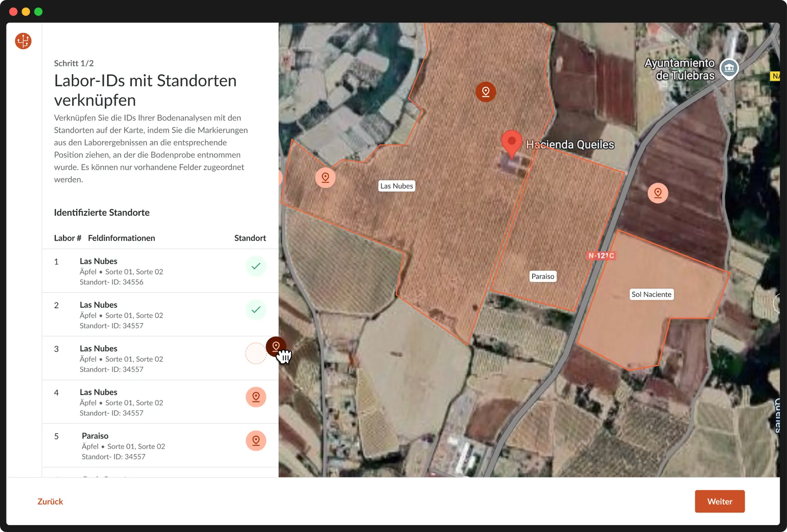Continue with the Weiter button
Screen dimensions: 787x532
(720, 501)
